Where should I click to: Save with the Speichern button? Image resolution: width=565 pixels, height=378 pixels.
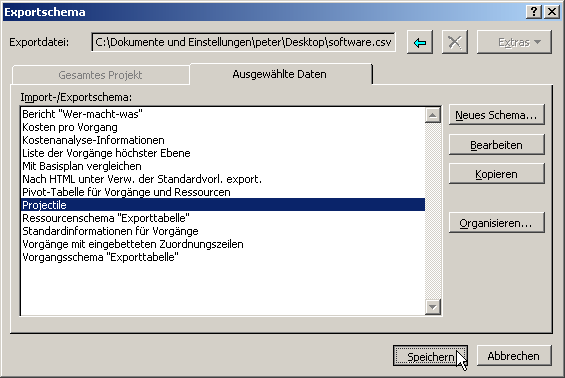click(430, 356)
